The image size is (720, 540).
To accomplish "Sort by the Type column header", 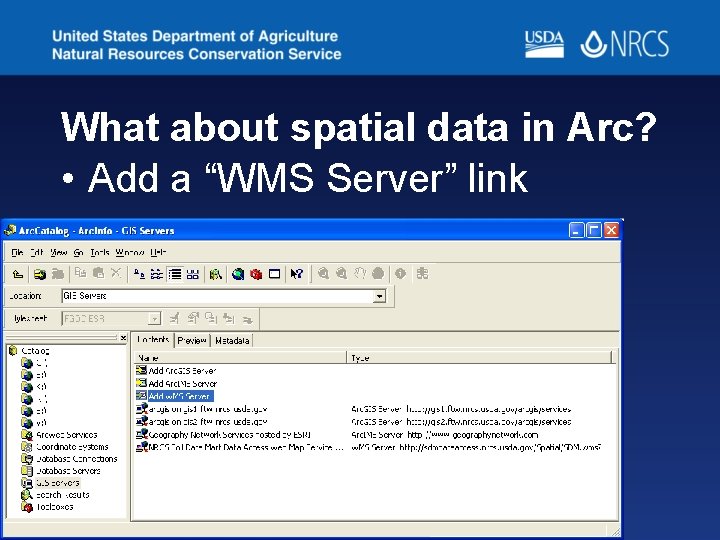I will tap(479, 358).
